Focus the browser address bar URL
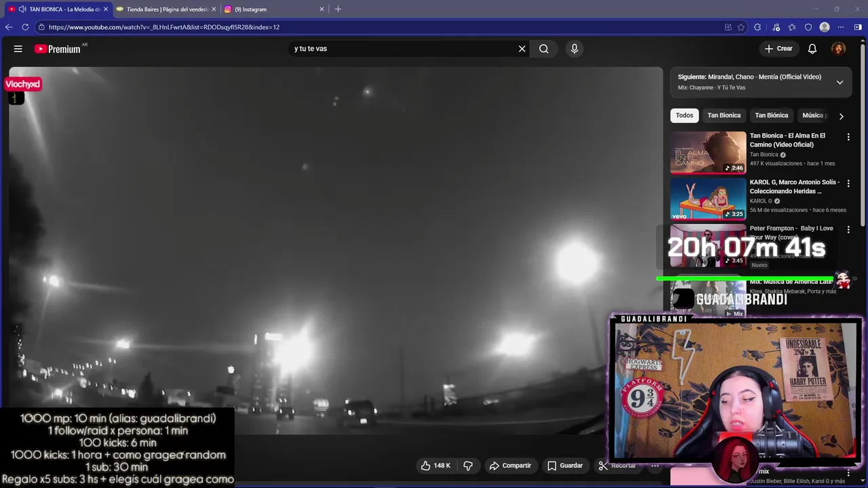The height and width of the screenshot is (488, 868). point(164,27)
